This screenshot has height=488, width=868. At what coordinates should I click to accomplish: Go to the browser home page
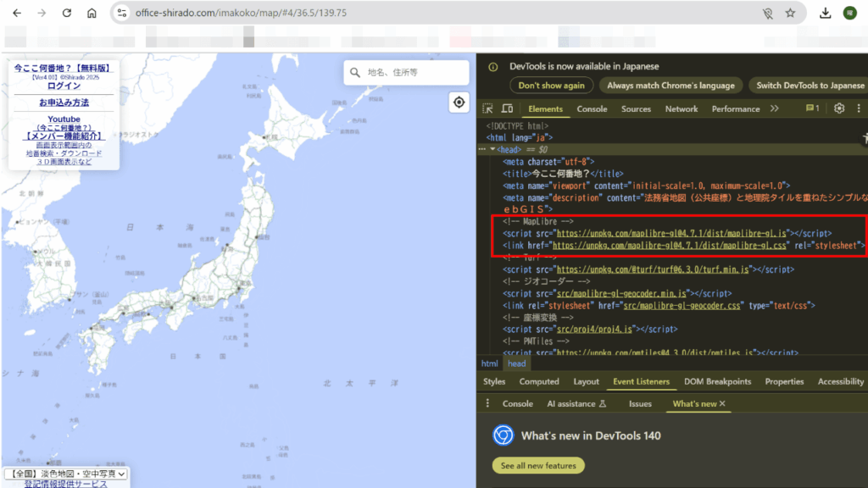point(92,14)
